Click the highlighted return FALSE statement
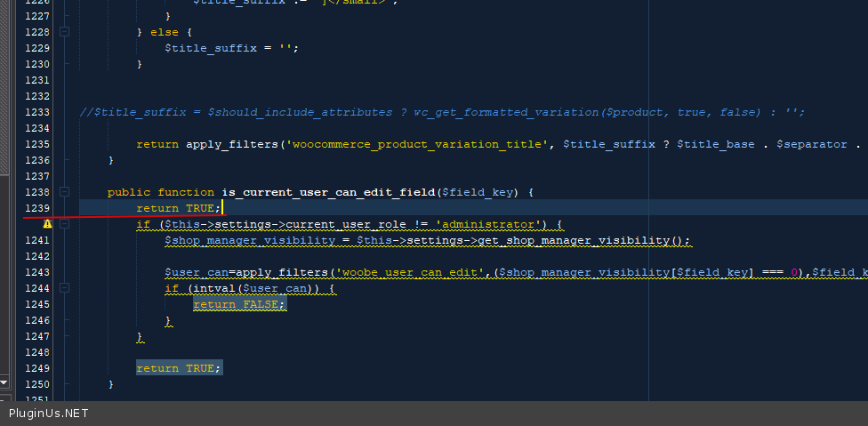The height and width of the screenshot is (426, 868). tap(240, 304)
